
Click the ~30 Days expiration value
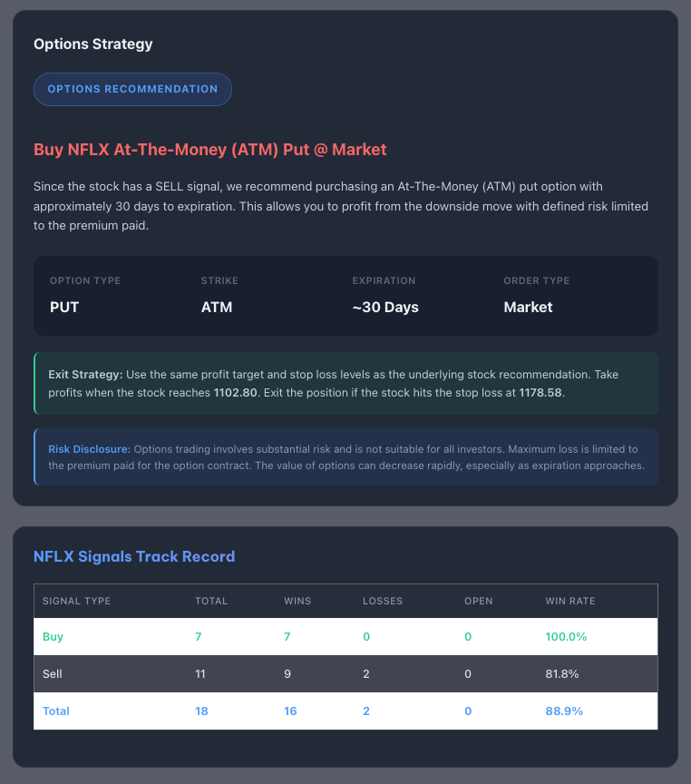[x=385, y=307]
